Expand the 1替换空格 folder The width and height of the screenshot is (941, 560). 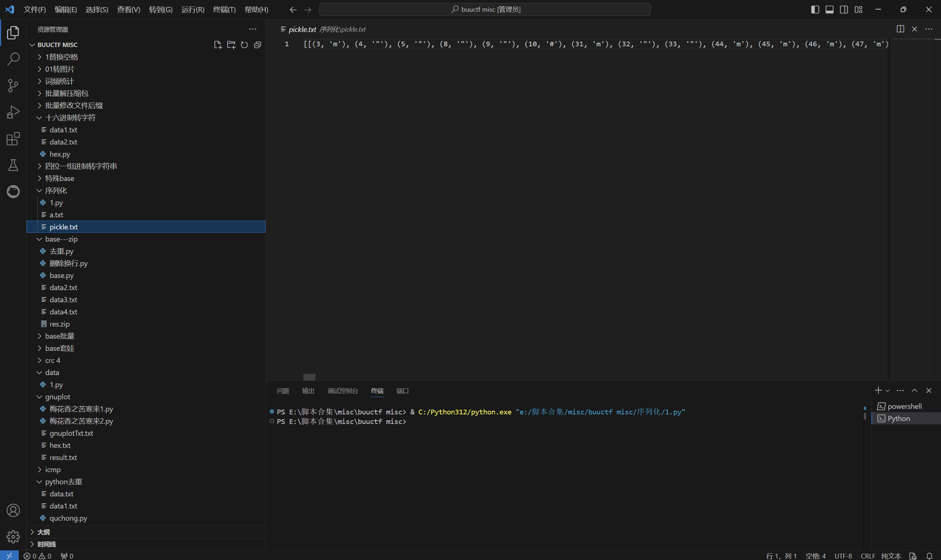click(x=146, y=57)
